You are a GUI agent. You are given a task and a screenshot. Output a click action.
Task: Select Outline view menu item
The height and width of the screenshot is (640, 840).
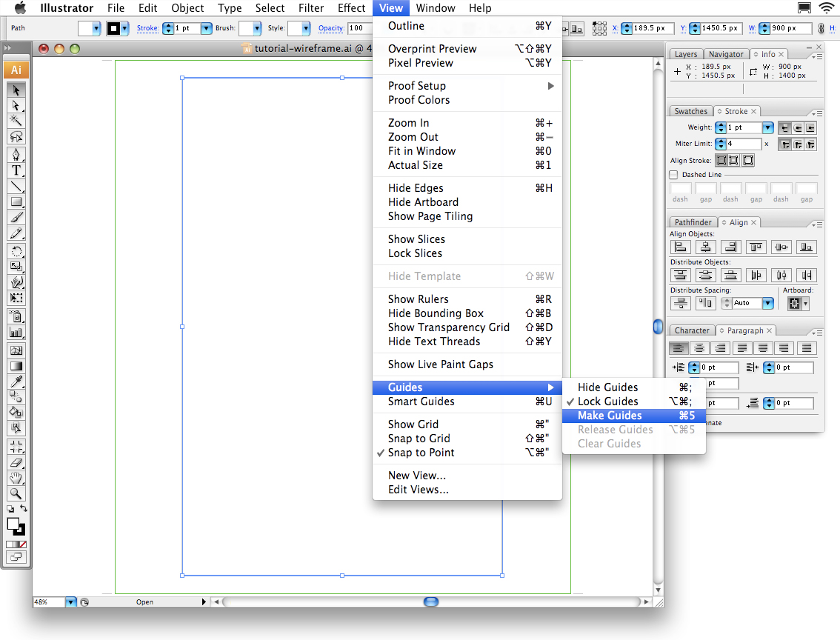pos(467,26)
